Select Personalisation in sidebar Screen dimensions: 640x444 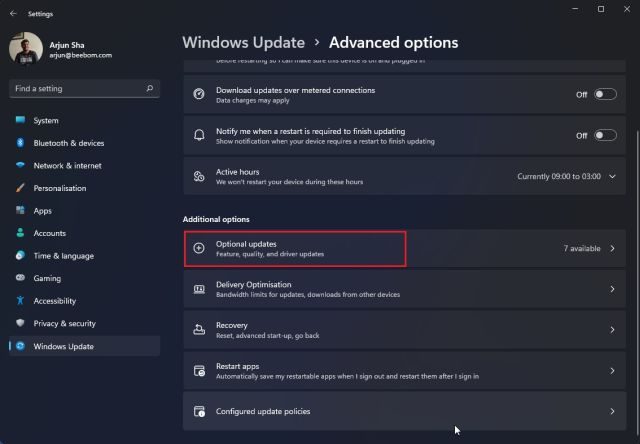(x=84, y=188)
